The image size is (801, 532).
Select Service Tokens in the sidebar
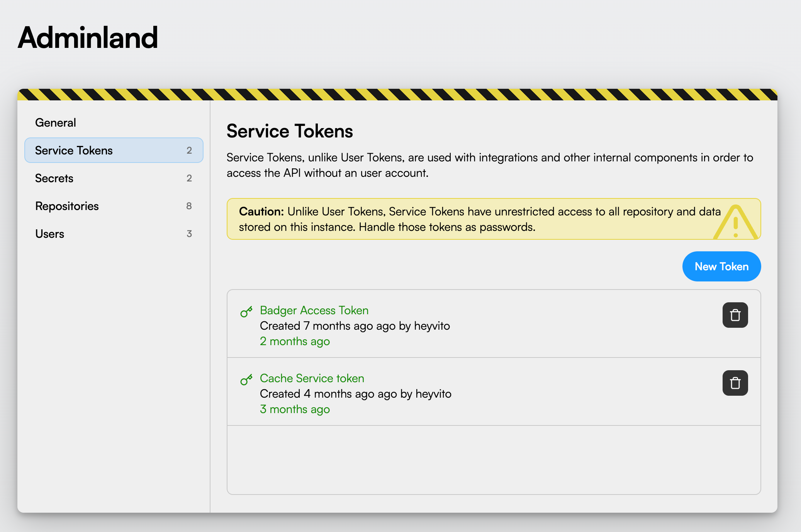pyautogui.click(x=114, y=150)
